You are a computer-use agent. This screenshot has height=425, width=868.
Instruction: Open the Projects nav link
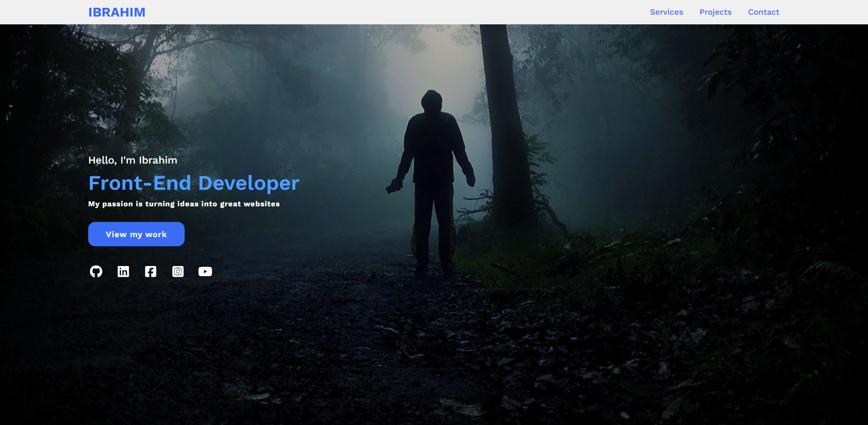coord(716,12)
